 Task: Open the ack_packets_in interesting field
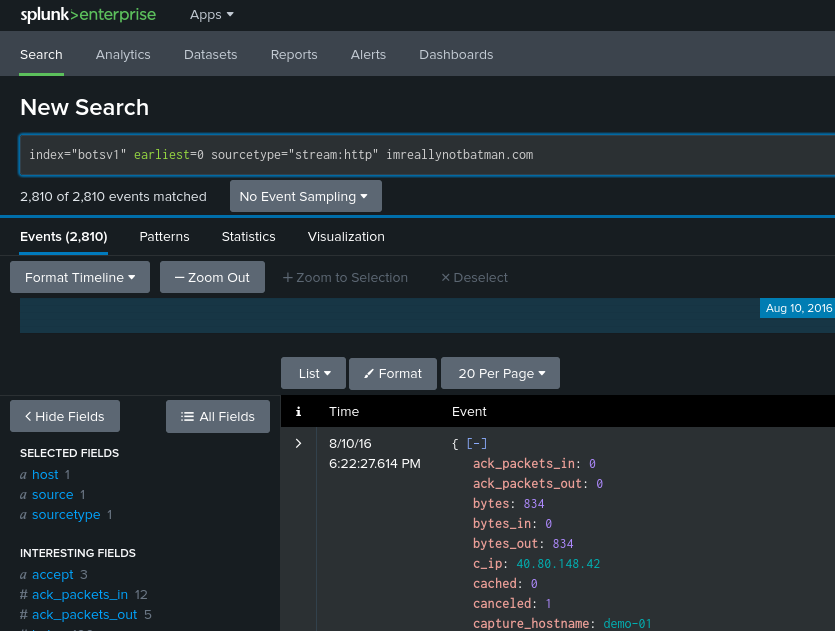pyautogui.click(x=80, y=595)
